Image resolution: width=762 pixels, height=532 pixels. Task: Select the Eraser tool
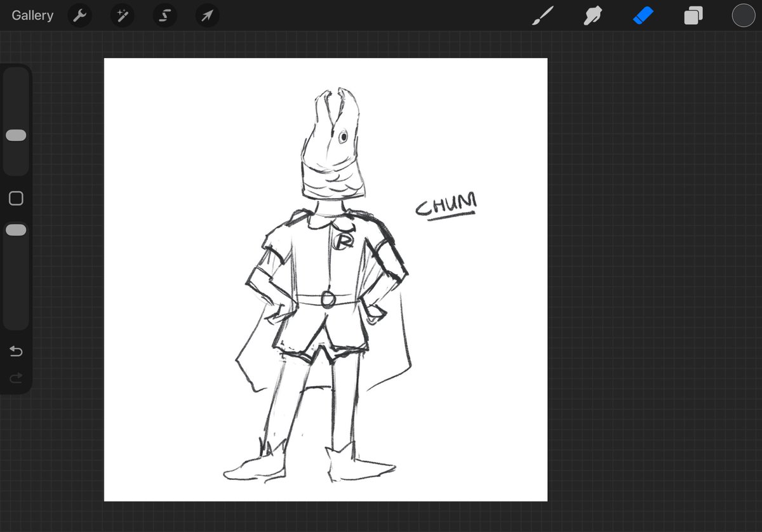click(x=643, y=16)
